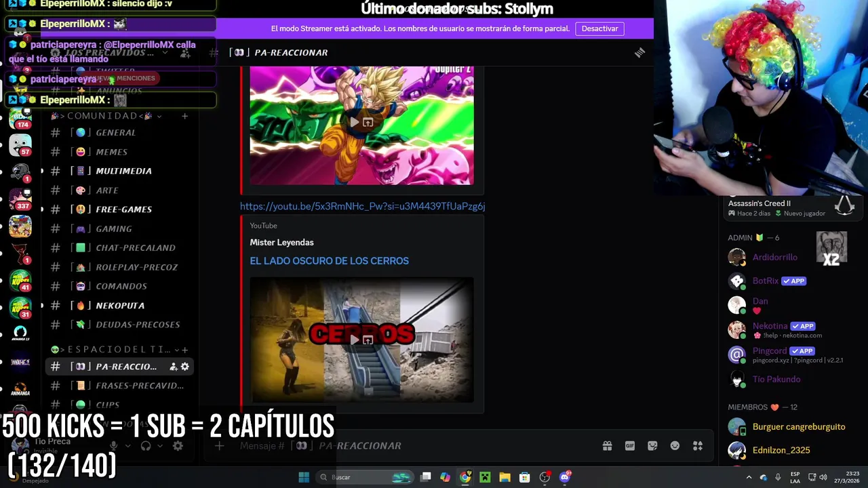Open the sticker picker
This screenshot has width=868, height=488.
652,445
